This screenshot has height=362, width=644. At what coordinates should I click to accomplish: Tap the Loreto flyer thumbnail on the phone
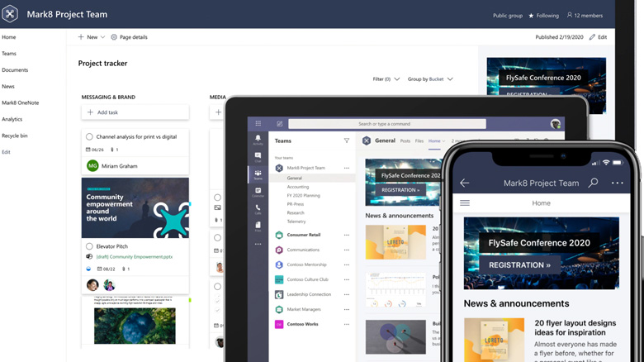click(494, 340)
